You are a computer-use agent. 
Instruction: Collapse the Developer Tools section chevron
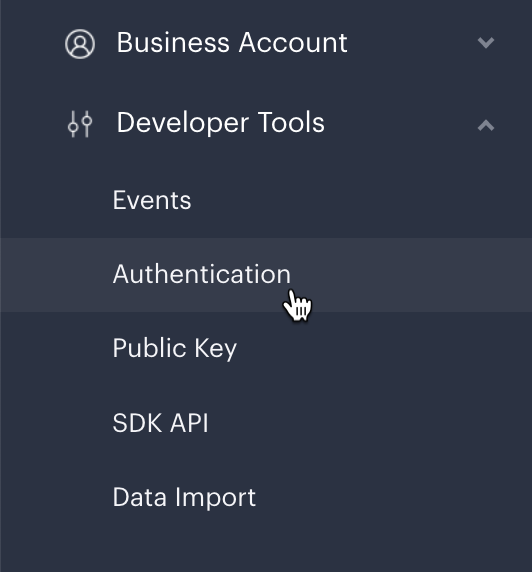[x=486, y=125]
